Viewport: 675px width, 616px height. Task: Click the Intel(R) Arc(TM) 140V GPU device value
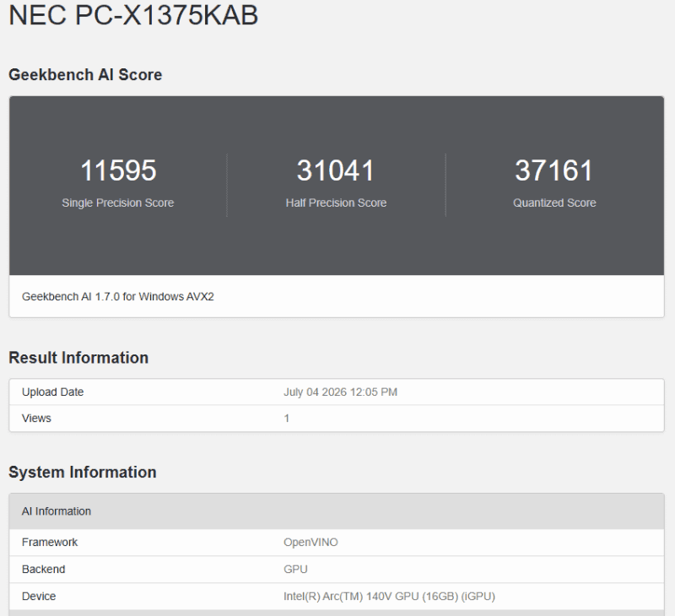click(389, 597)
